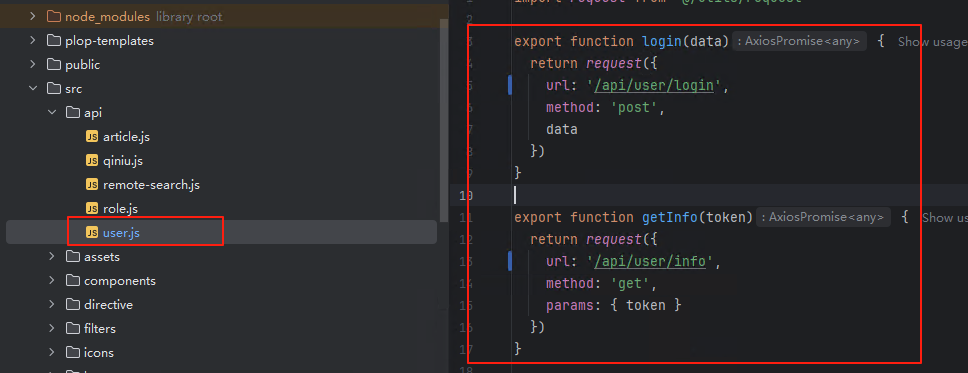Select the filters folder name

point(100,329)
